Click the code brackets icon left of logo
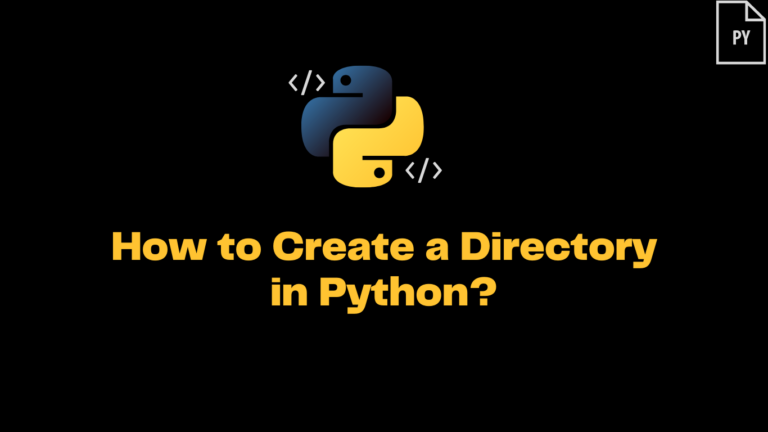Image resolution: width=768 pixels, height=432 pixels. 307,83
